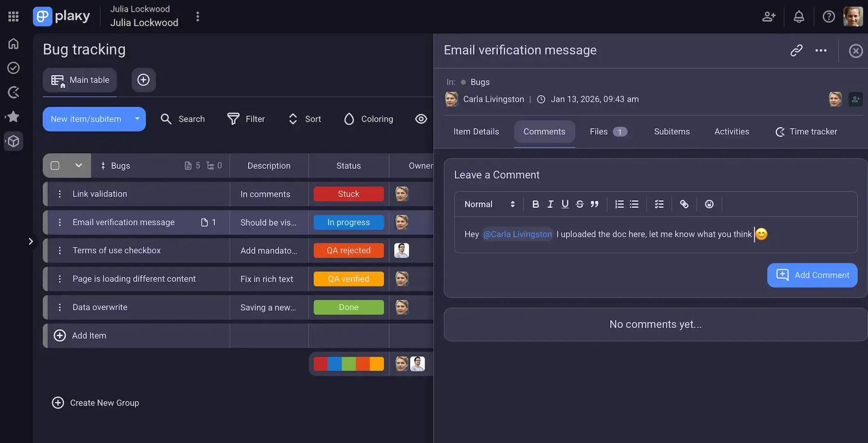Apply strikethrough formatting in comment editor
Viewport: 868px width, 443px height.
[580, 204]
